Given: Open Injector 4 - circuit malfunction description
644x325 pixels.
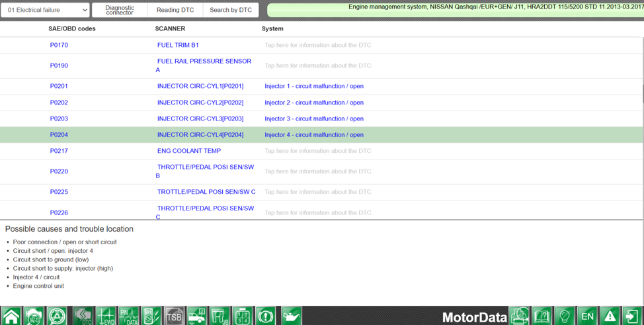Looking at the screenshot, I should pos(314,135).
